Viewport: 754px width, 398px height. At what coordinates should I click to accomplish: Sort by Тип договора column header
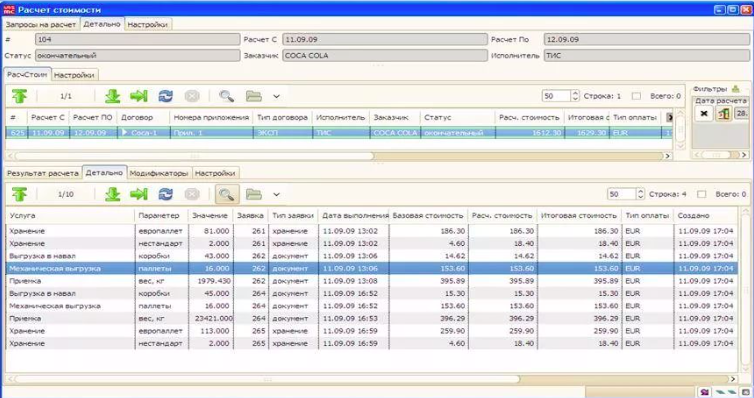coord(282,117)
